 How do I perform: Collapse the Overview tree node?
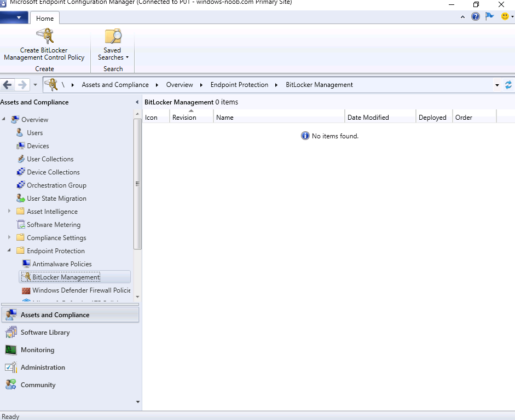point(4,119)
